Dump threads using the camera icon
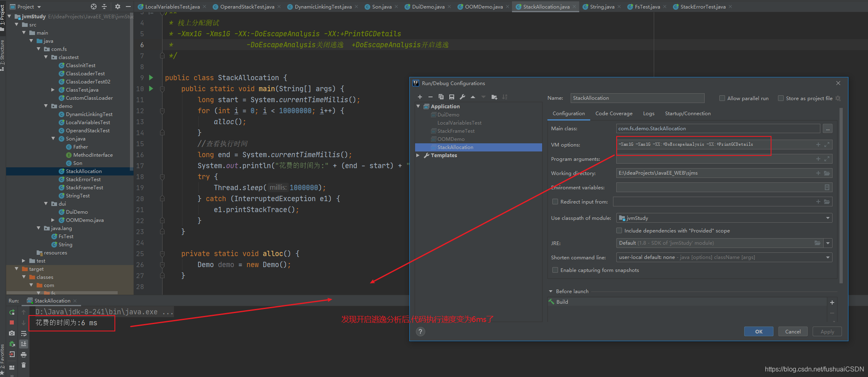This screenshot has width=868, height=377. point(12,333)
